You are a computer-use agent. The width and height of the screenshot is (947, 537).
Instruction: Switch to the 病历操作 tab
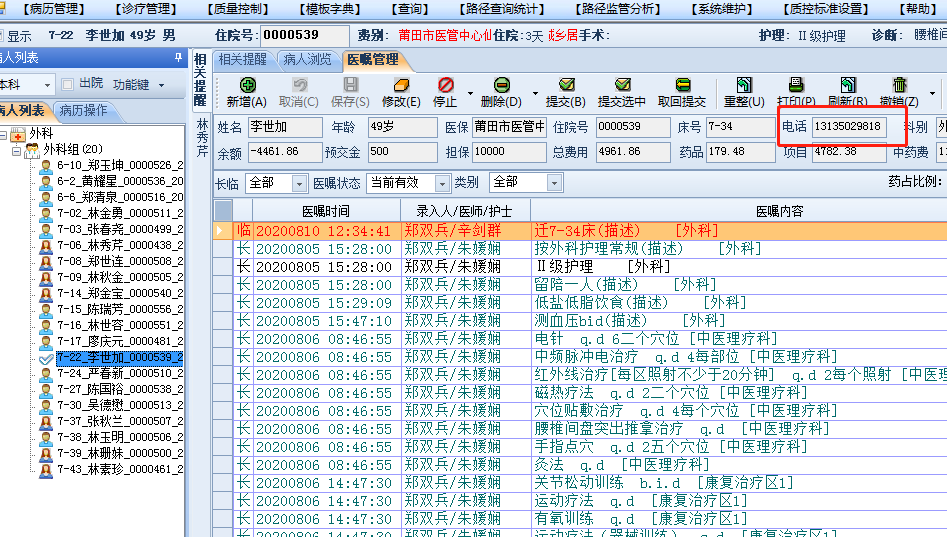coord(83,111)
